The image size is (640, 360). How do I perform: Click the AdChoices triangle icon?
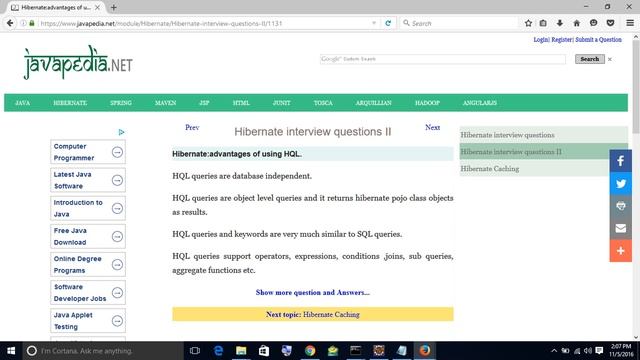click(121, 132)
